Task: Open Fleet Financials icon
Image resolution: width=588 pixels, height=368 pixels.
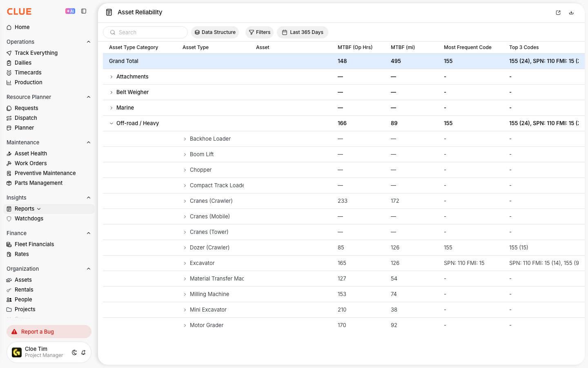Action: pos(9,245)
